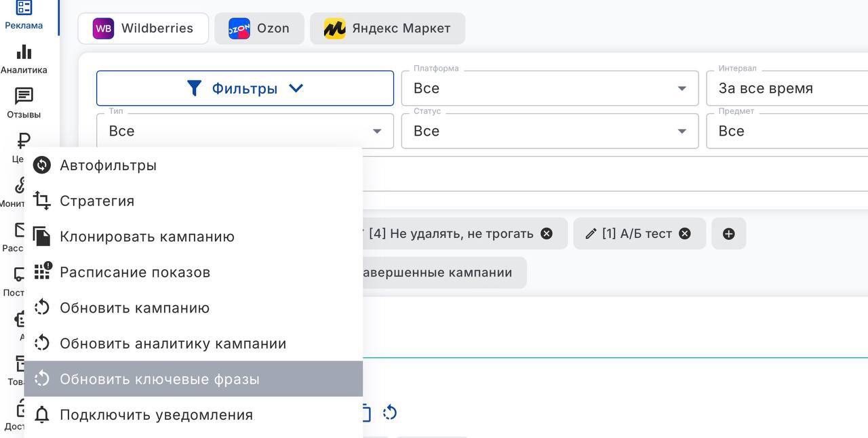Click Подключить уведомления menu entry
The width and height of the screenshot is (868, 438).
pyautogui.click(x=156, y=415)
